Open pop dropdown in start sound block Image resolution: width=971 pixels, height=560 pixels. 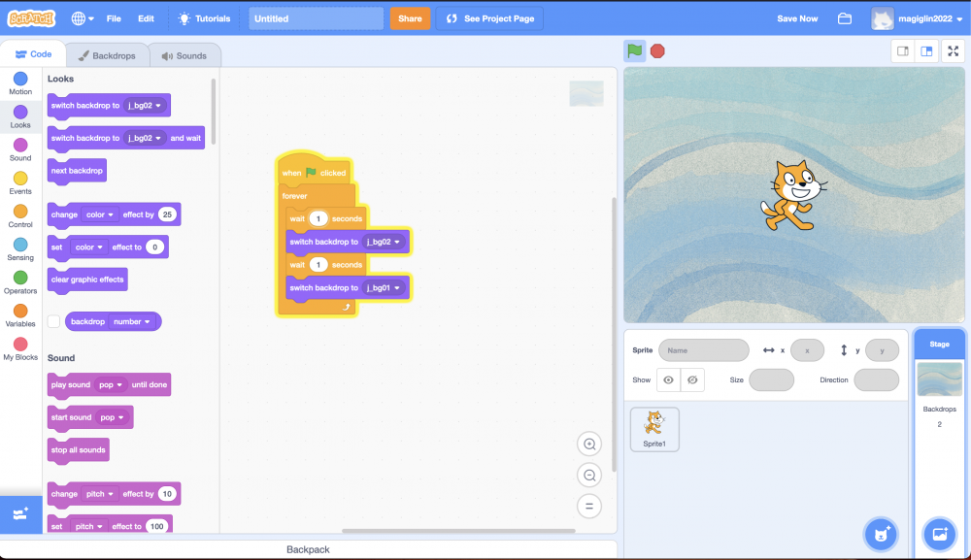point(112,417)
